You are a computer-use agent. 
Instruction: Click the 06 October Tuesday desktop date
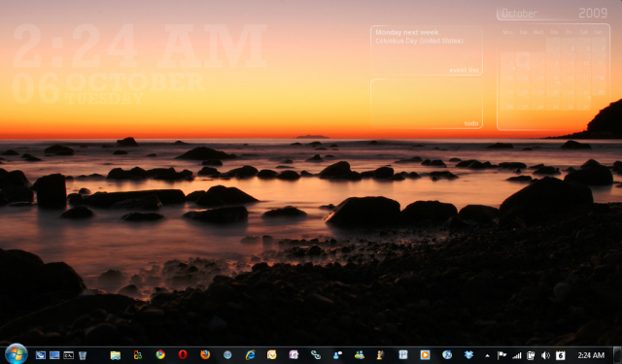coord(108,88)
